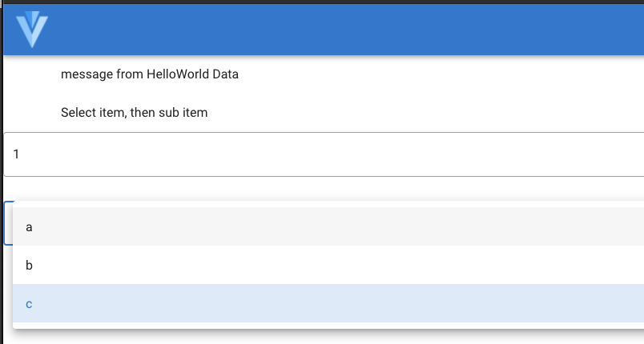The height and width of the screenshot is (344, 644).
Task: Click the white padding under option "c"
Action: click(x=328, y=326)
